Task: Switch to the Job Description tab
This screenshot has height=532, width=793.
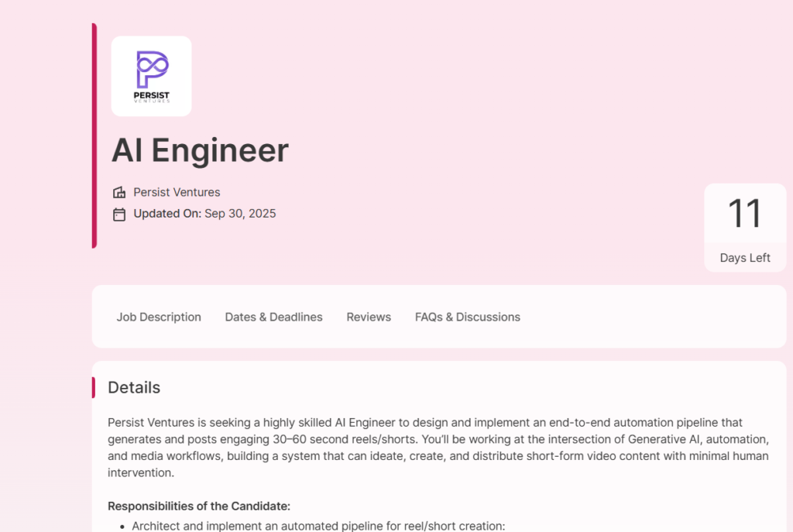Action: point(159,317)
